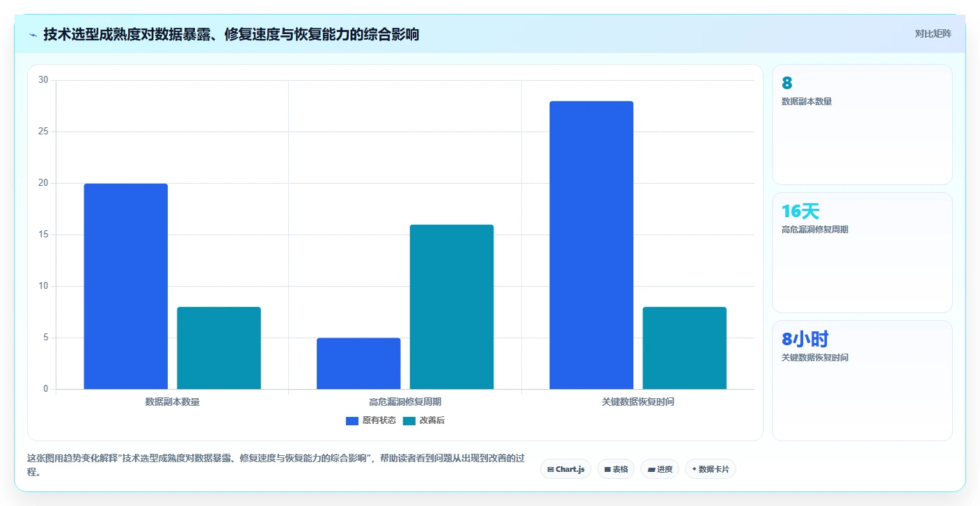Select the 表格 tag chip
Screen dimensions: 980x506
click(616, 469)
